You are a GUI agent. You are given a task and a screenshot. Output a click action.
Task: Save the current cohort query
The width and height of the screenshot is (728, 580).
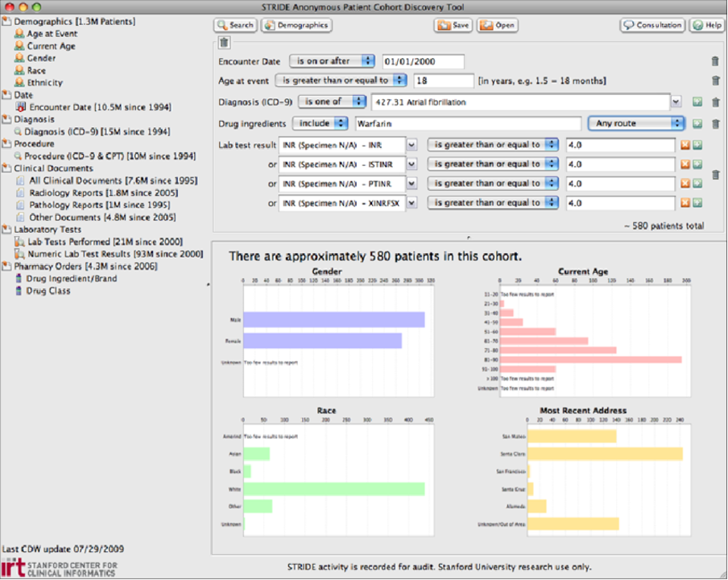[453, 25]
